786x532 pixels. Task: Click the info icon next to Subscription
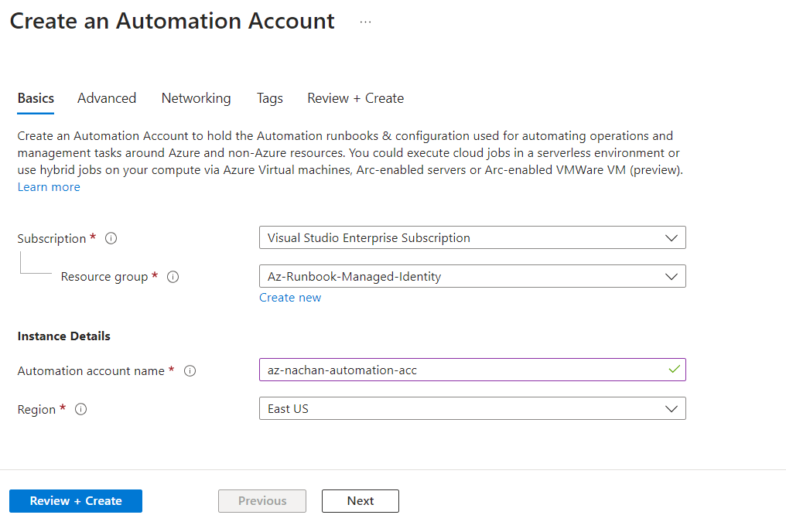111,239
